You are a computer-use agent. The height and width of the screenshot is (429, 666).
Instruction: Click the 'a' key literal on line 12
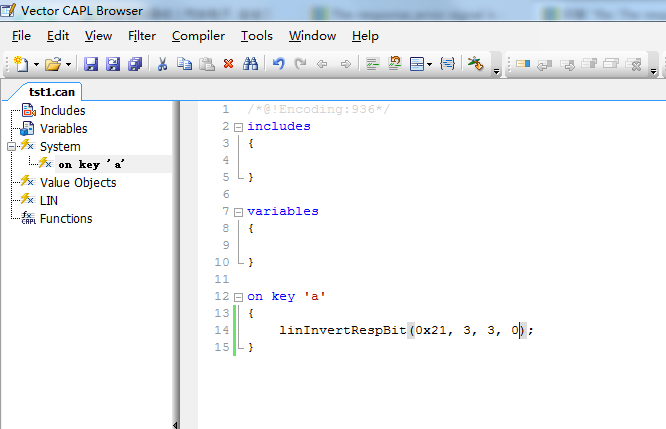click(x=315, y=296)
